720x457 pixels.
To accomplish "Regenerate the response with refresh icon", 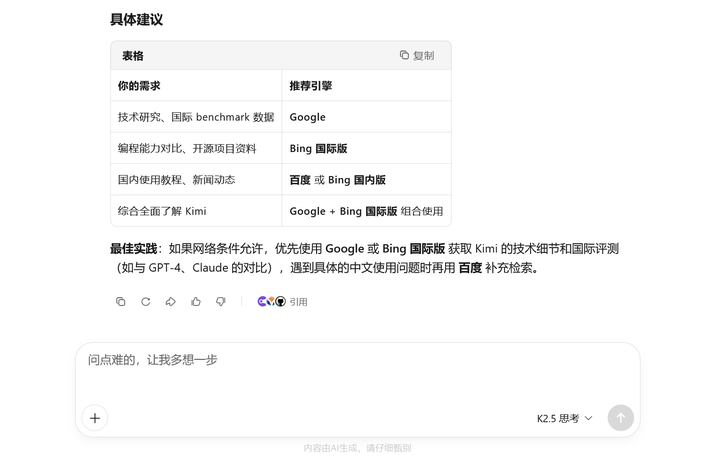I will point(146,302).
